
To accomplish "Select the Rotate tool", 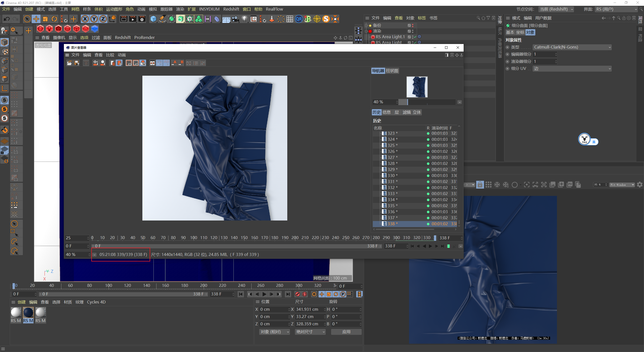I will (54, 19).
